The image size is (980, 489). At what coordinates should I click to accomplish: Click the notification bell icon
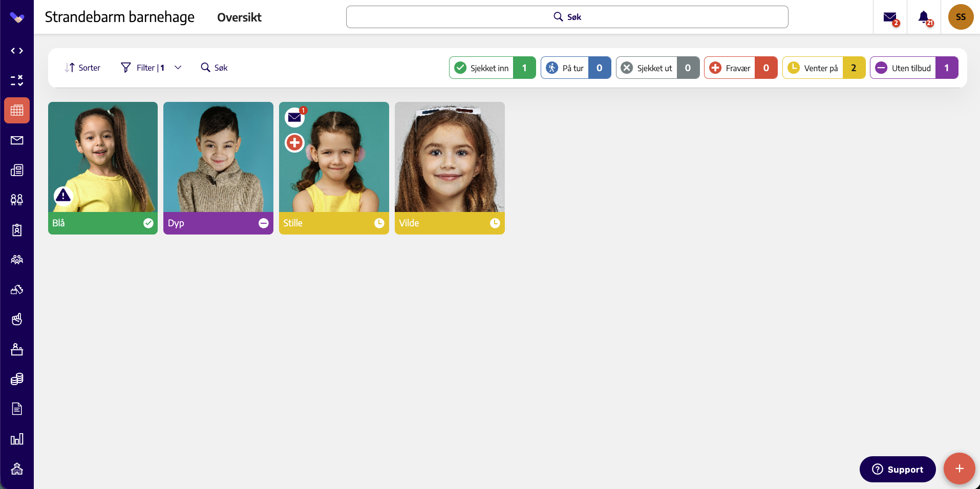click(x=924, y=17)
